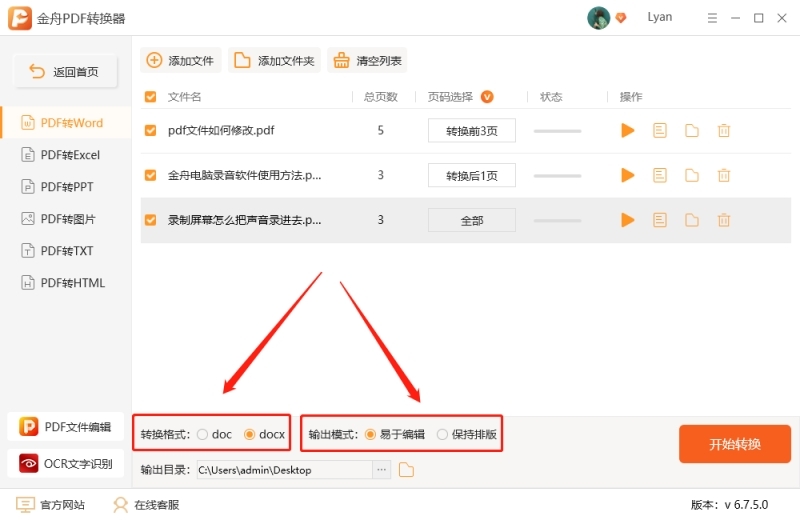Open PDF文件编辑 tool
The width and height of the screenshot is (800, 520).
tap(66, 427)
